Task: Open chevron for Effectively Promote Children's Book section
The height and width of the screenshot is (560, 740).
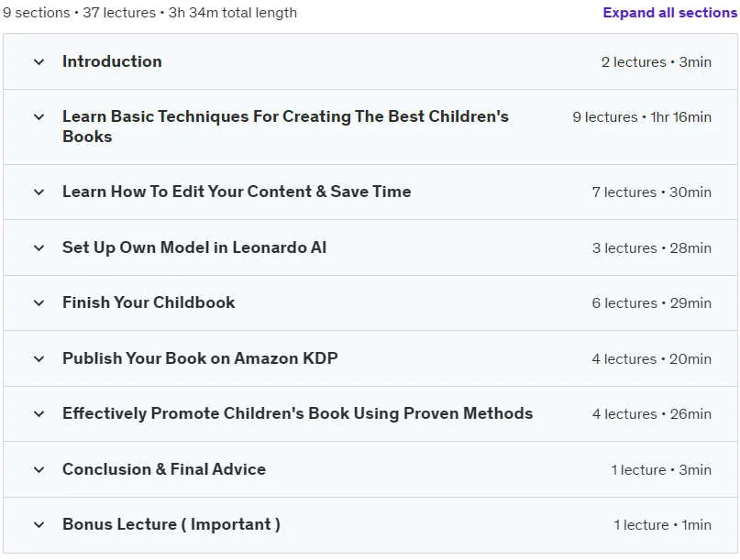Action: tap(39, 413)
